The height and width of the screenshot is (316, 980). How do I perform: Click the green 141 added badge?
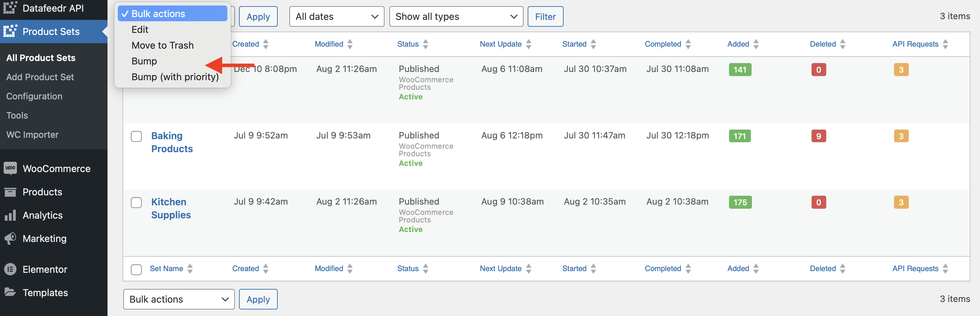coord(740,70)
